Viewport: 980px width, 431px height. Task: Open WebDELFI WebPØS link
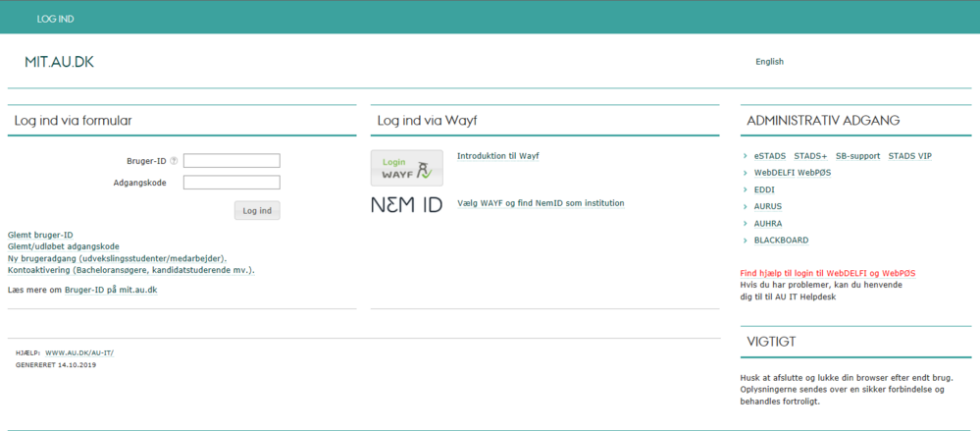(793, 173)
